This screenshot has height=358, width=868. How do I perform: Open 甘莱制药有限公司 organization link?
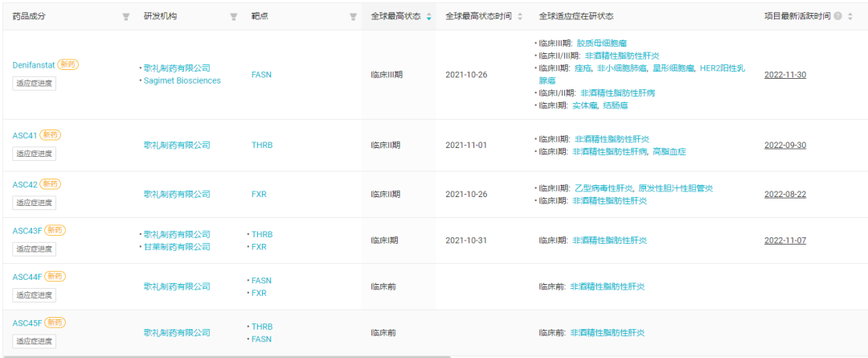(x=177, y=247)
